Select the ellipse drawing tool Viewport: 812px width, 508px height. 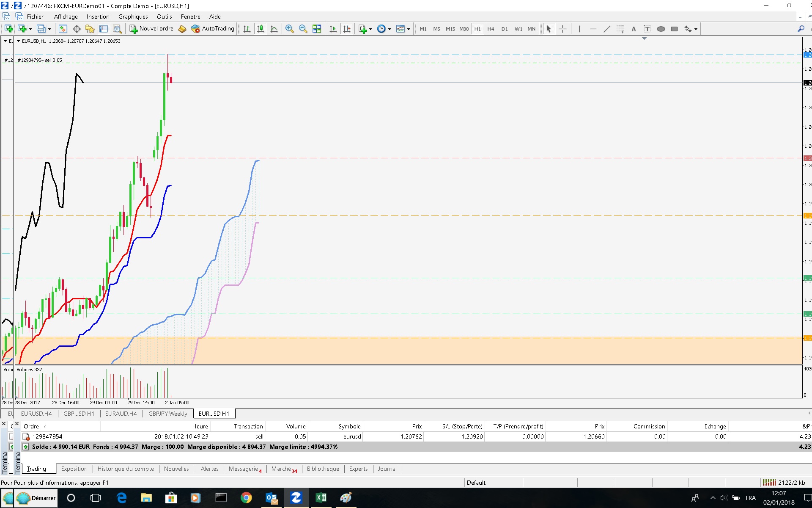(661, 29)
